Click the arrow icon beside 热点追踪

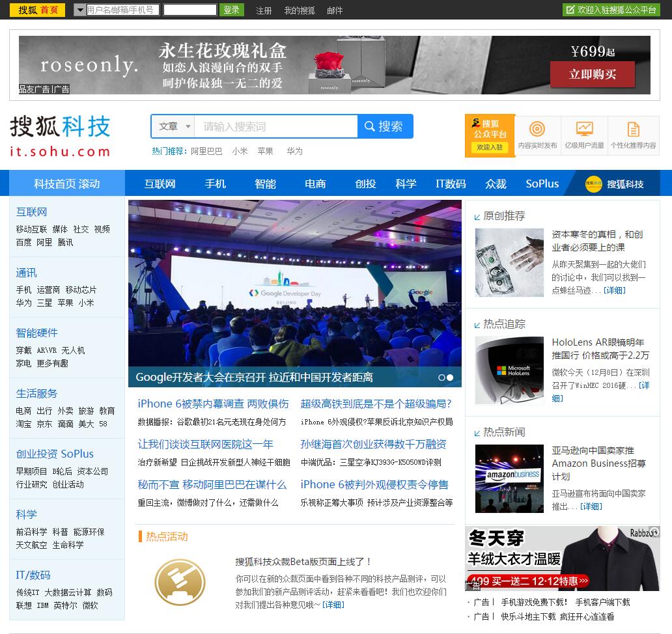pyautogui.click(x=477, y=325)
